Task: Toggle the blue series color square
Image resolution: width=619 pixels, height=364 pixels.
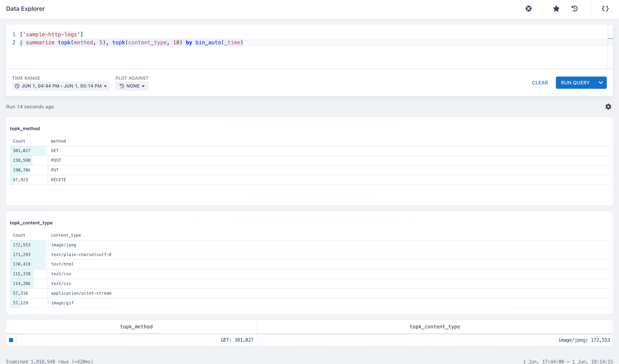Action: pyautogui.click(x=11, y=340)
